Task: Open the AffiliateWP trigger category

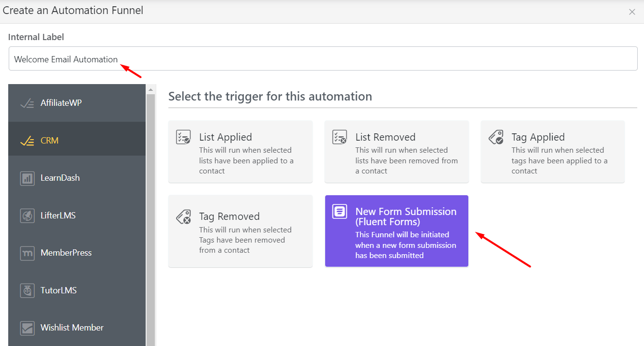Action: pyautogui.click(x=77, y=103)
